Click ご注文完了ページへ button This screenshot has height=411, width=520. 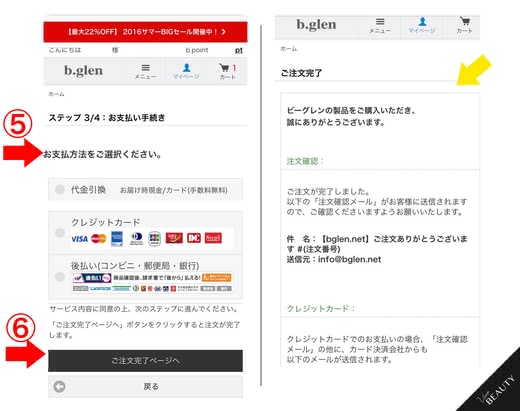point(145,361)
